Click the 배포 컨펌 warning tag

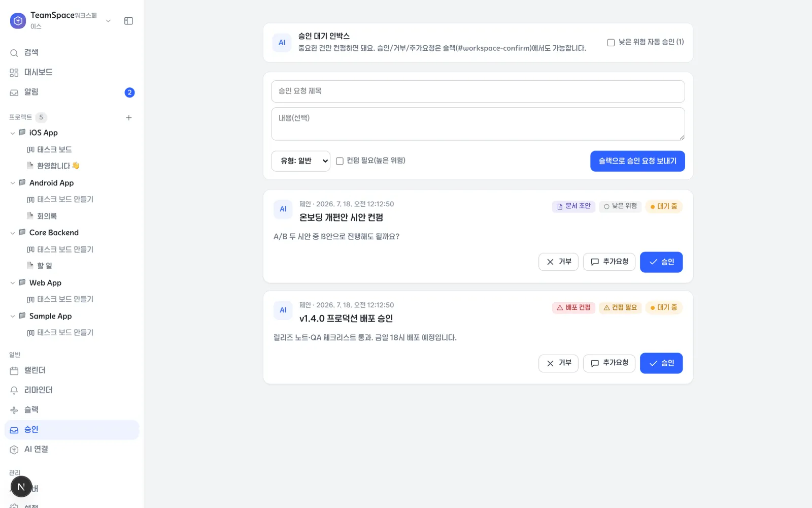(x=573, y=308)
